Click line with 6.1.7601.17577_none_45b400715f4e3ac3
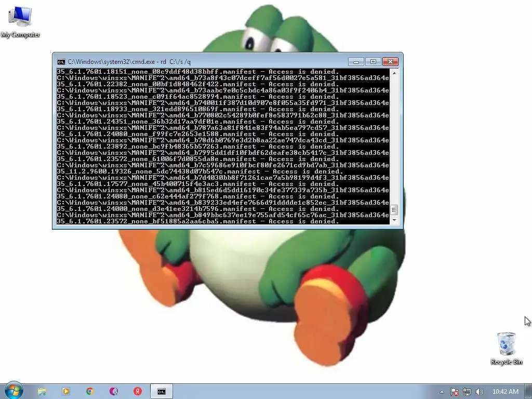 pyautogui.click(x=198, y=184)
